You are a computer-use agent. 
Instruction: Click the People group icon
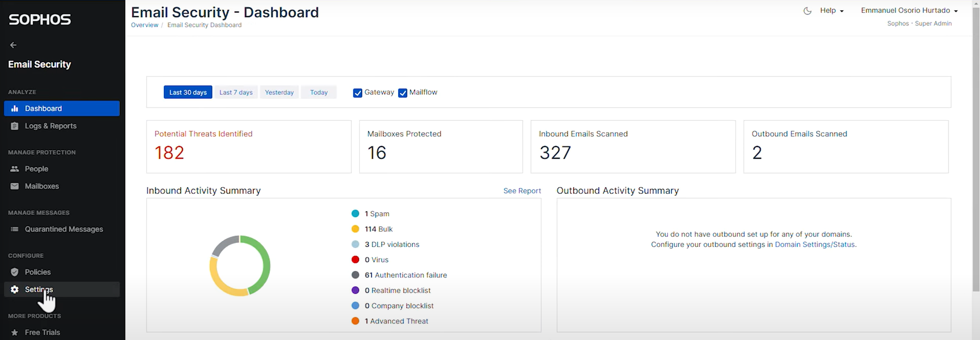pyautogui.click(x=15, y=169)
